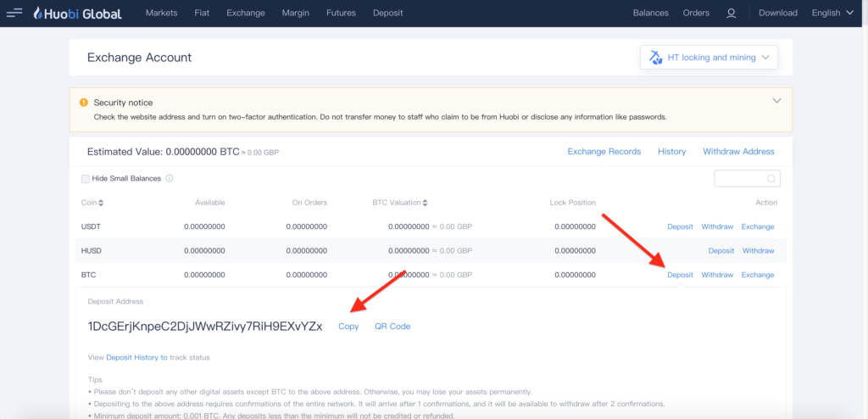
Task: Click the search magnifier icon
Action: point(771,179)
